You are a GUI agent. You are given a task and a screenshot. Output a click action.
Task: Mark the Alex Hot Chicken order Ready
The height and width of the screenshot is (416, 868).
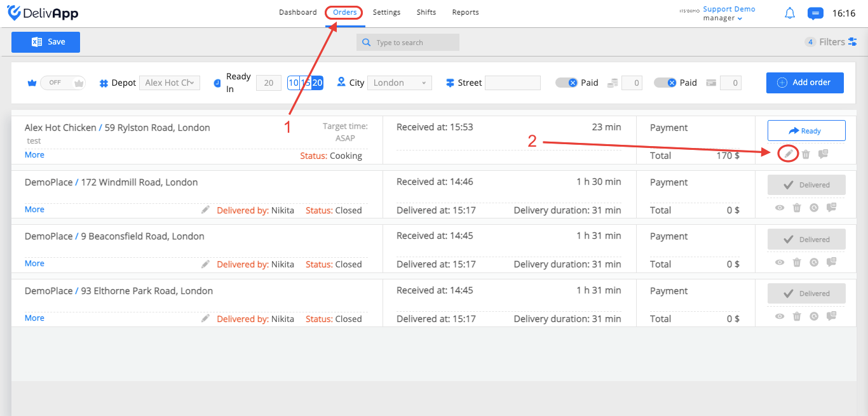806,130
